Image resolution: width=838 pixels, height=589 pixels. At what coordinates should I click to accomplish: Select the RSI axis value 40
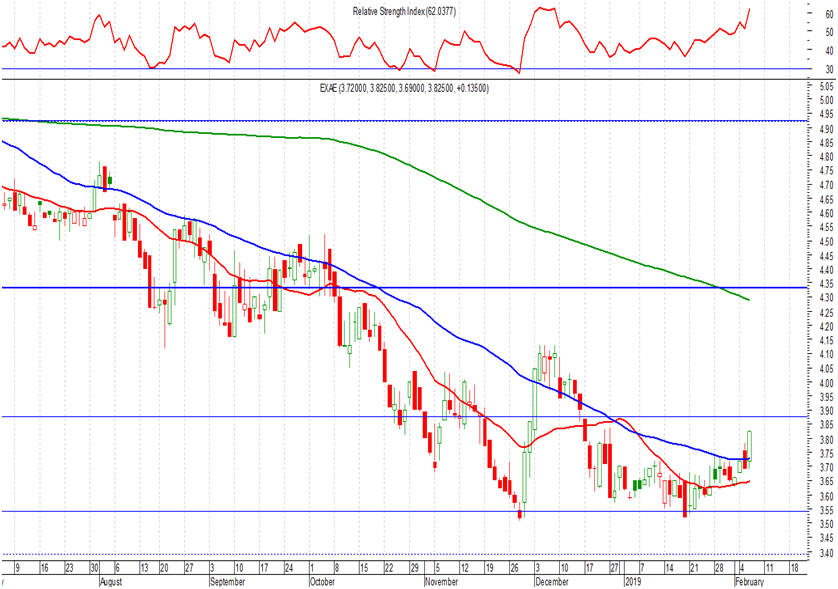(829, 51)
